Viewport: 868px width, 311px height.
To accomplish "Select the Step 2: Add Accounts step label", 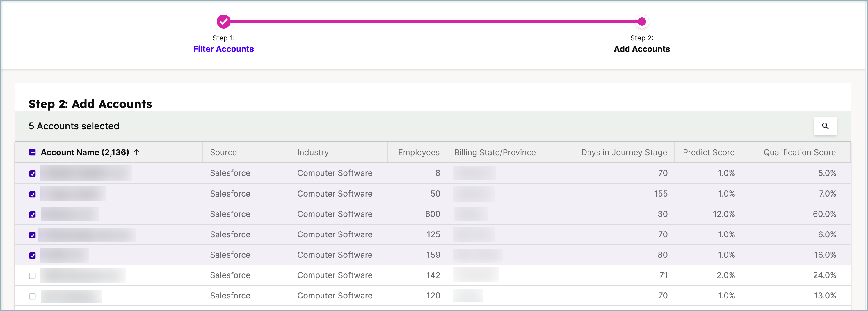I will pyautogui.click(x=641, y=49).
